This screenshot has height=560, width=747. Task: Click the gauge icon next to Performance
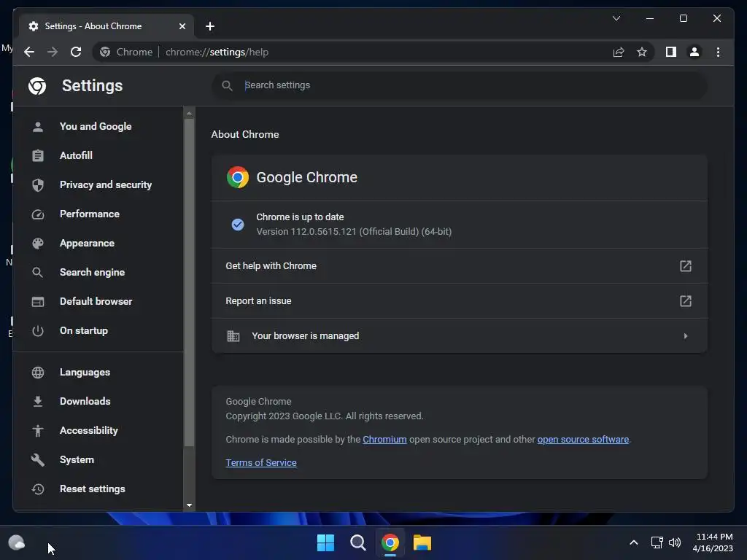click(38, 214)
